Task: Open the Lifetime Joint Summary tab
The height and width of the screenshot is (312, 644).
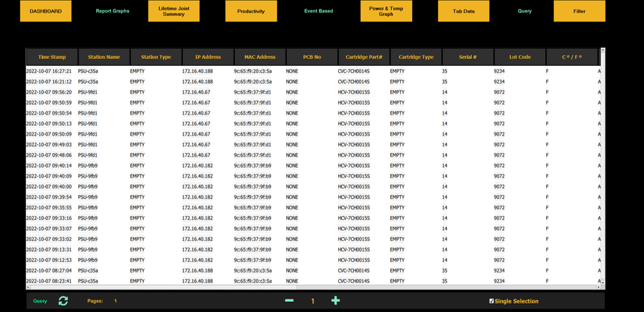Action: click(x=174, y=11)
